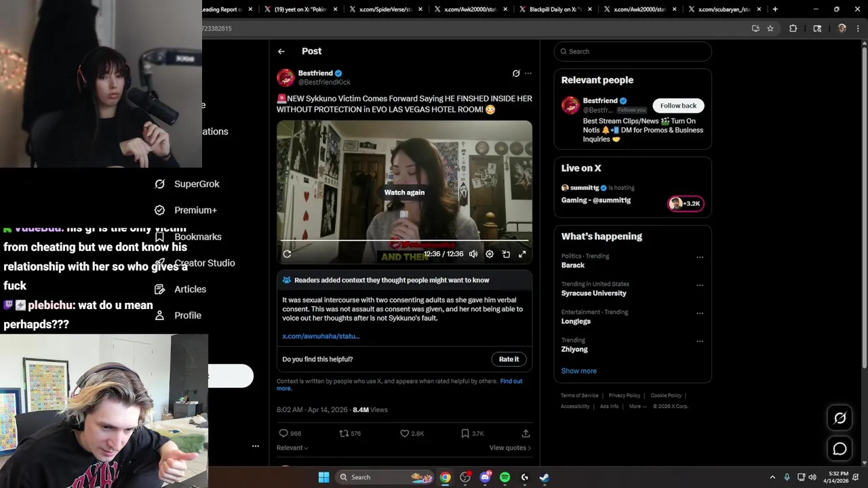Click the Rate it button
868x488 pixels.
coord(509,359)
